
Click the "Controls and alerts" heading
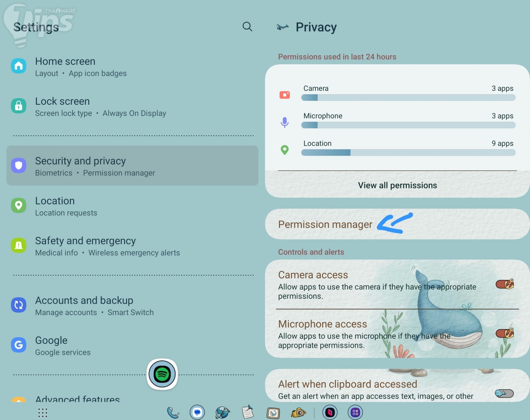pyautogui.click(x=311, y=252)
